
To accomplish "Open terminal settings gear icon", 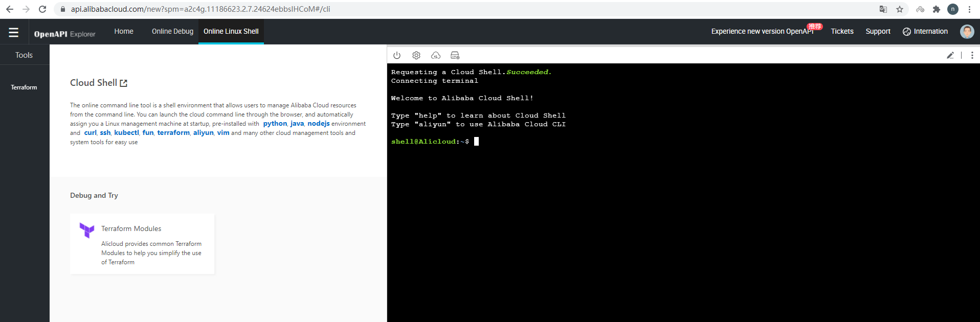I will click(416, 55).
